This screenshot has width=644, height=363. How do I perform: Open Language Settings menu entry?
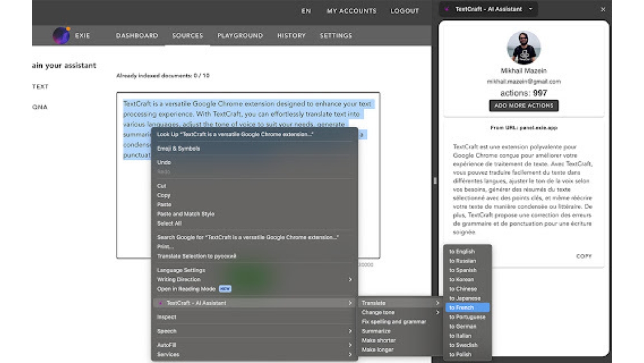[254, 270]
